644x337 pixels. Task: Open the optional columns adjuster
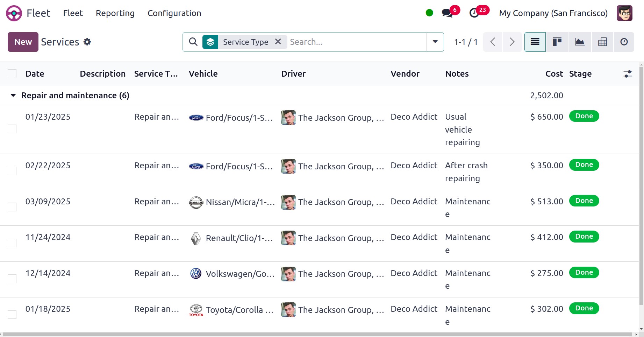[628, 74]
